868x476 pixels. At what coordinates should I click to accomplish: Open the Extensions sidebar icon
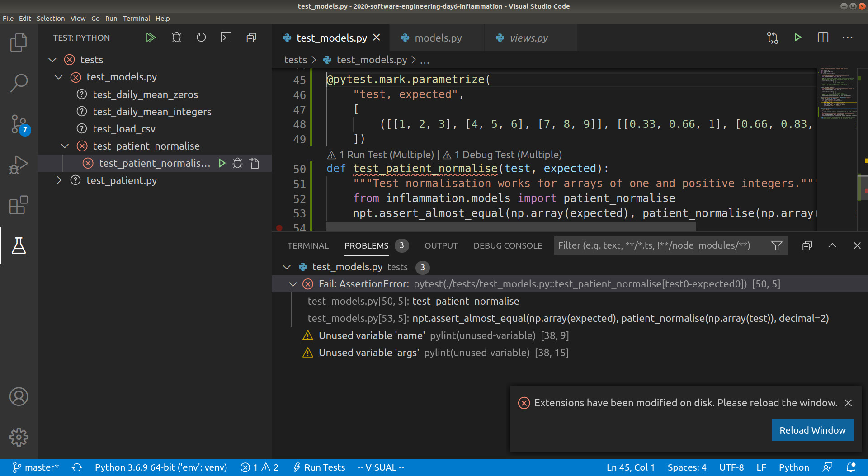[19, 205]
